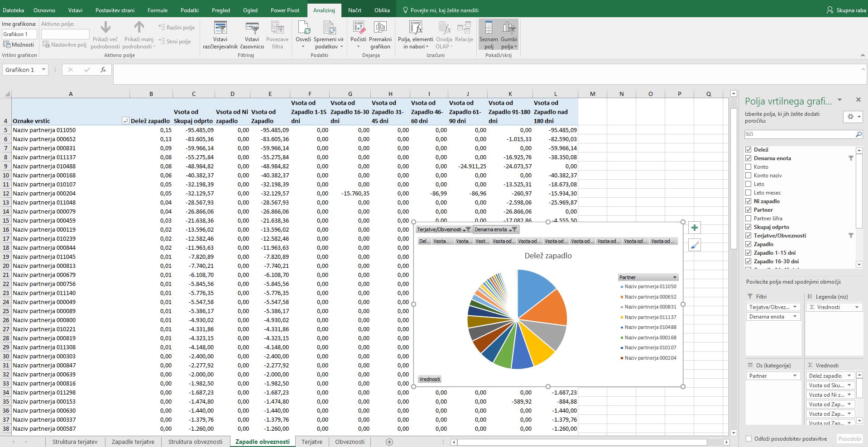Click Prikaži manj podrobnosti drill up arrow

click(x=139, y=27)
